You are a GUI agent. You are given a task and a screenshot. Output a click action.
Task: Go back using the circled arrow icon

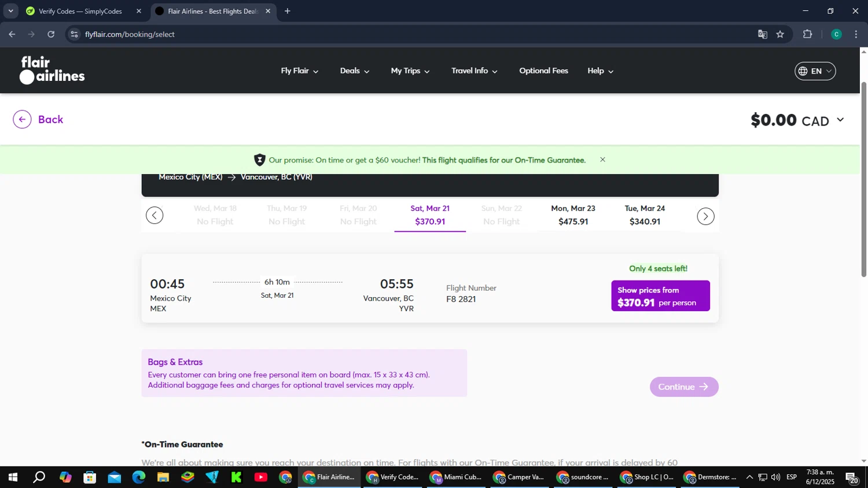[x=22, y=120]
